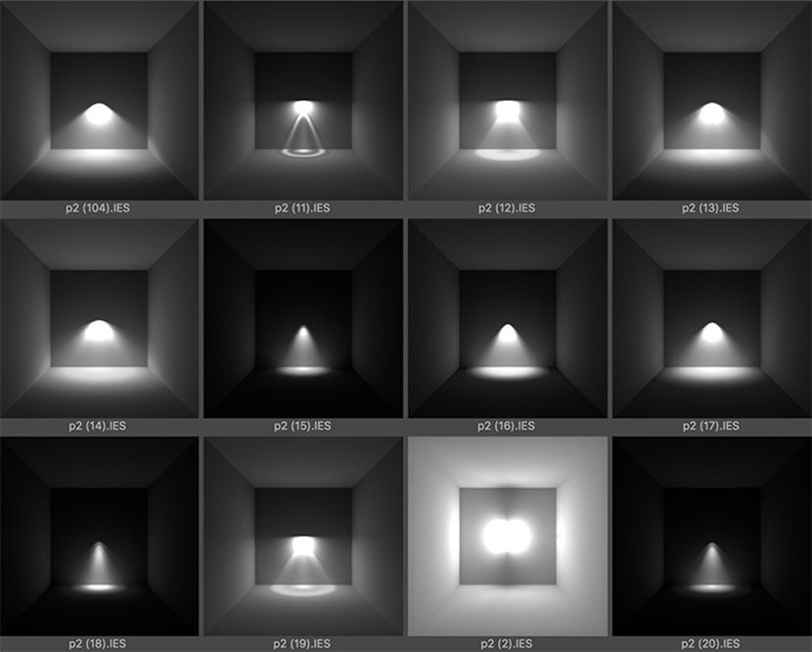Image resolution: width=812 pixels, height=652 pixels.
Task: Click the file name p2 (15).IES
Action: 302,426
